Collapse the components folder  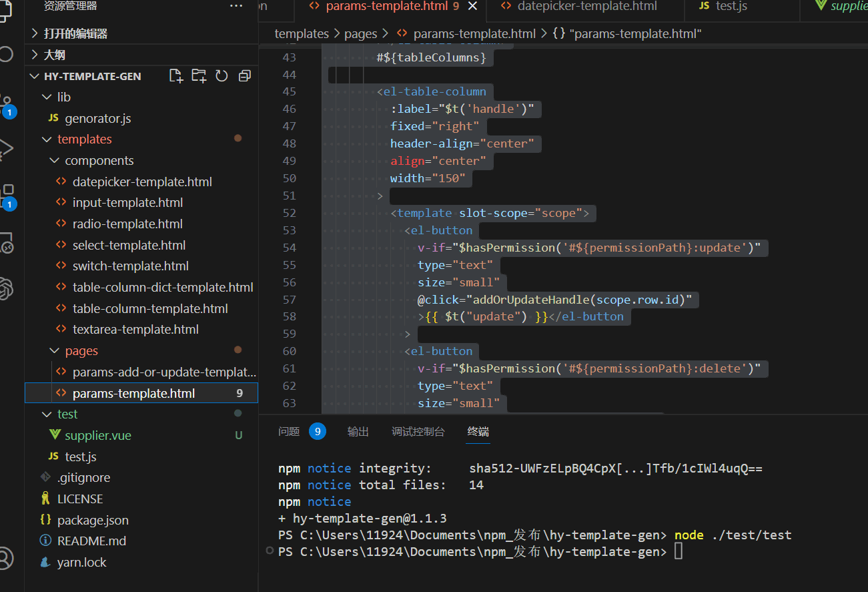coord(141,160)
